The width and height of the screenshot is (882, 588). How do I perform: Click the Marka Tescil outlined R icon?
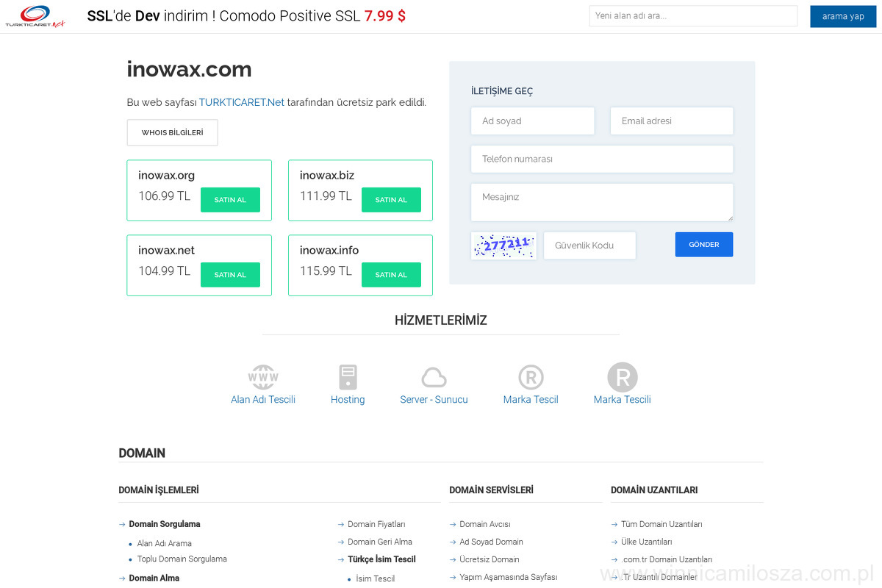coord(531,378)
